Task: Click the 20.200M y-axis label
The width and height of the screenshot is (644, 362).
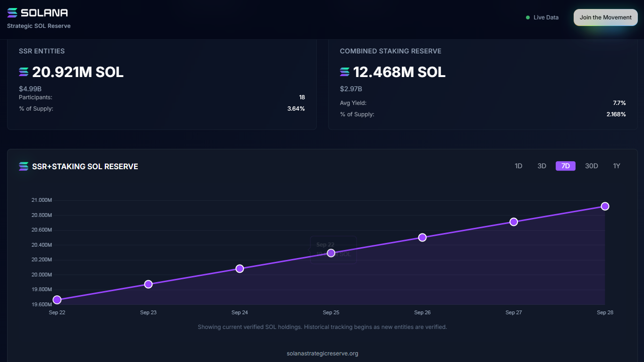Action: (x=42, y=260)
